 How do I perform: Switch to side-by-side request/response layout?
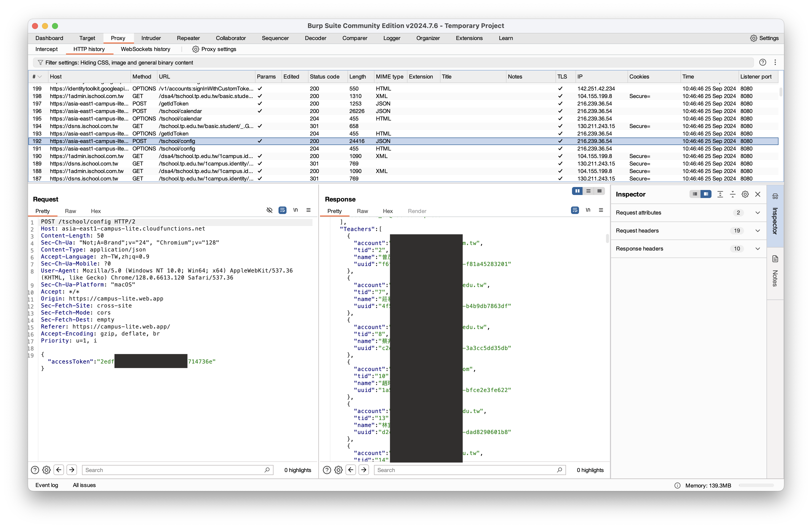point(577,191)
